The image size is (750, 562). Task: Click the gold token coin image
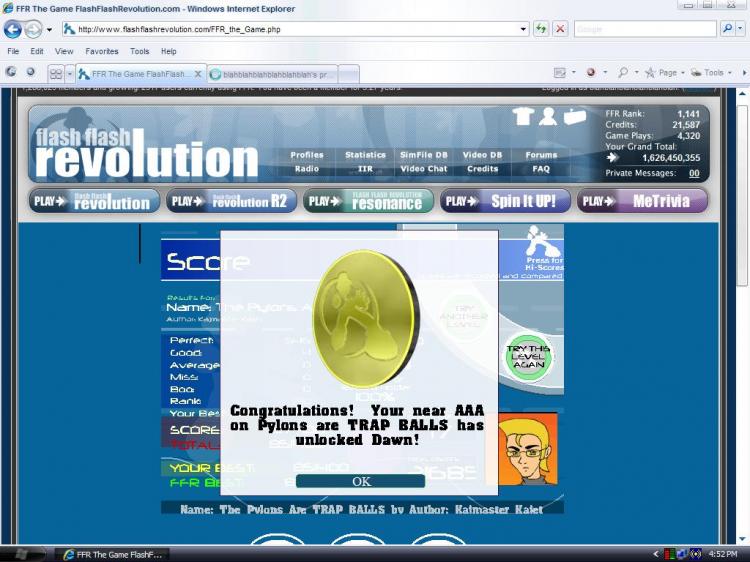click(366, 318)
